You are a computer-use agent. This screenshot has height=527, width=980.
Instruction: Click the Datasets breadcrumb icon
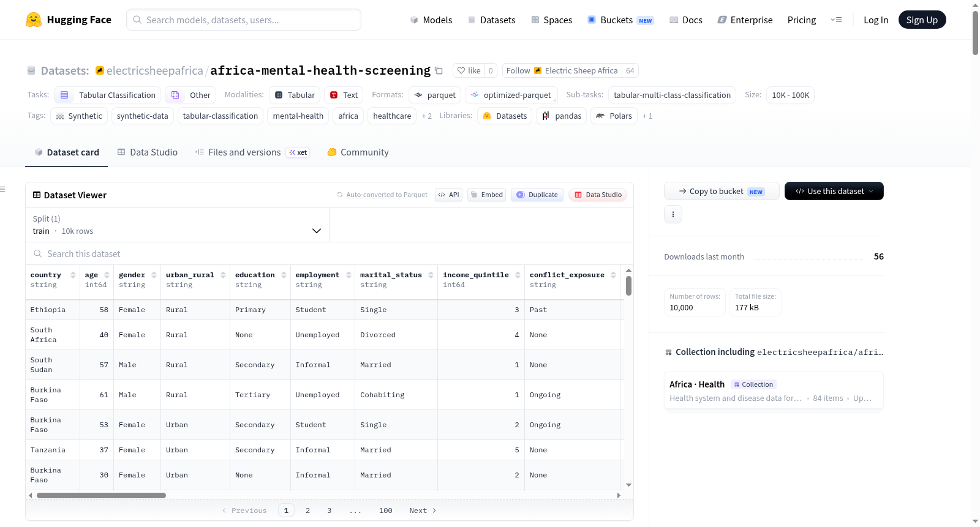[x=31, y=70]
